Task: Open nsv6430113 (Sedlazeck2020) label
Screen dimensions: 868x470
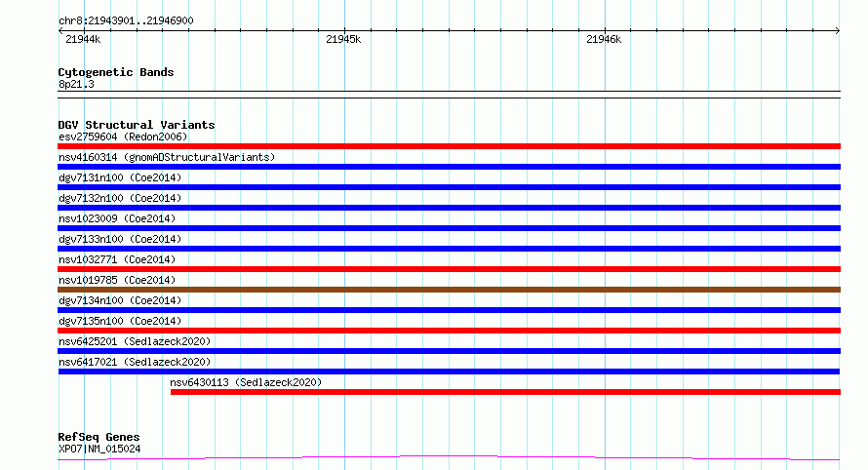Action: pos(246,382)
